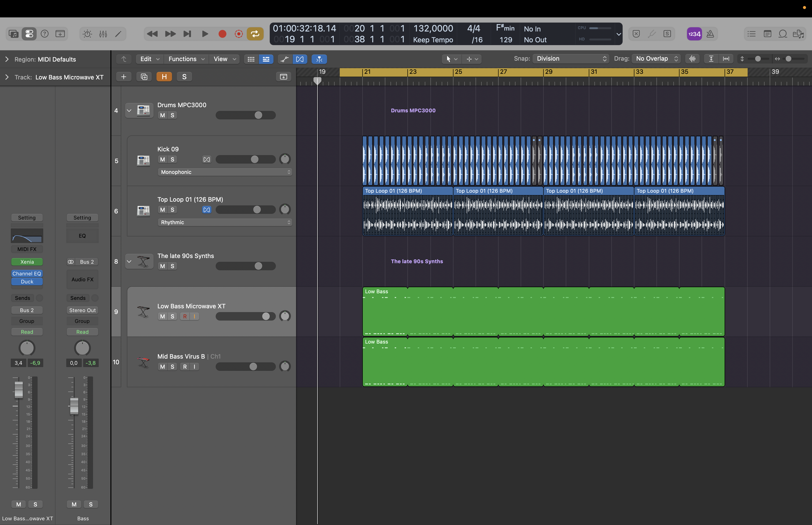Open the Snap Division dropdown

(571, 59)
